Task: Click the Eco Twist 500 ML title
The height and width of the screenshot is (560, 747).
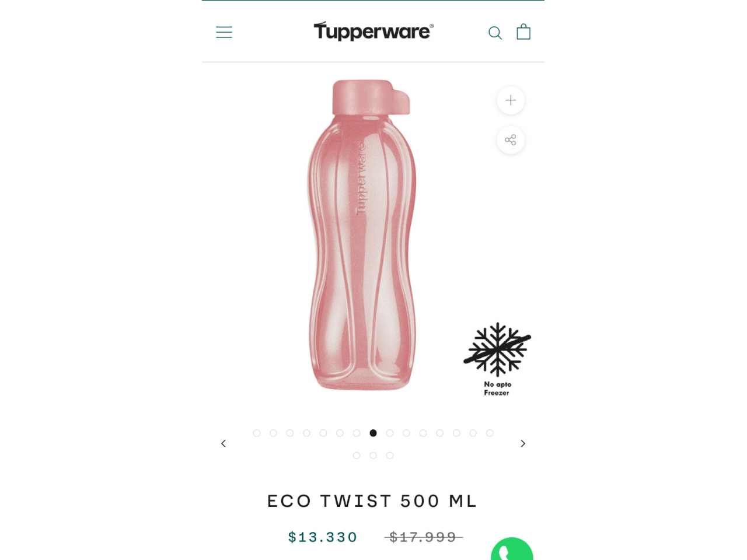Action: click(373, 501)
